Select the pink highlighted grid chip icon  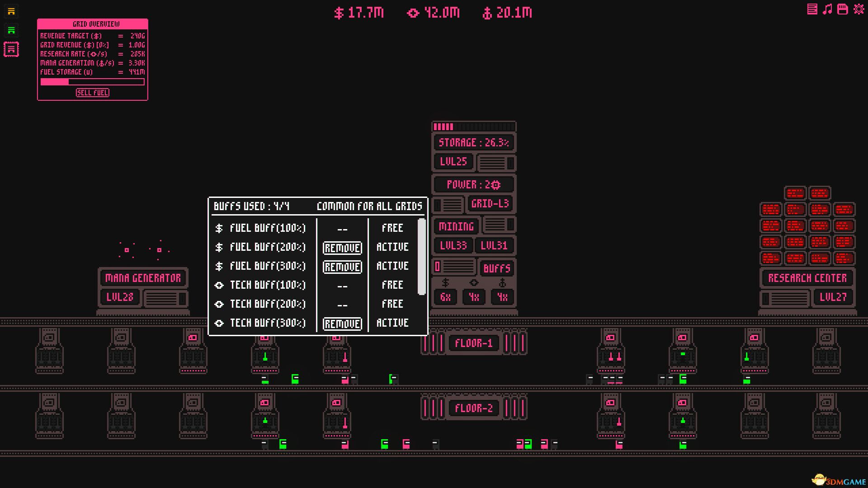pos(11,49)
